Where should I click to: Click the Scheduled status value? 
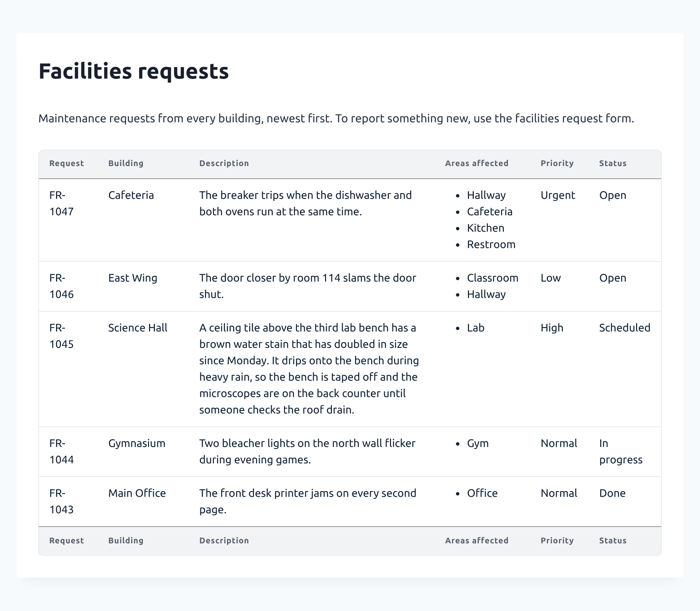coord(625,328)
